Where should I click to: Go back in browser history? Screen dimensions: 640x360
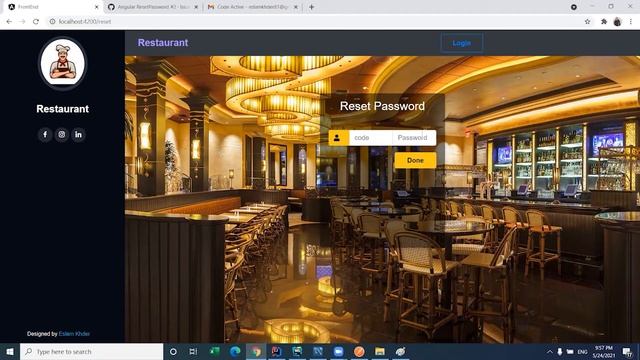coord(9,21)
